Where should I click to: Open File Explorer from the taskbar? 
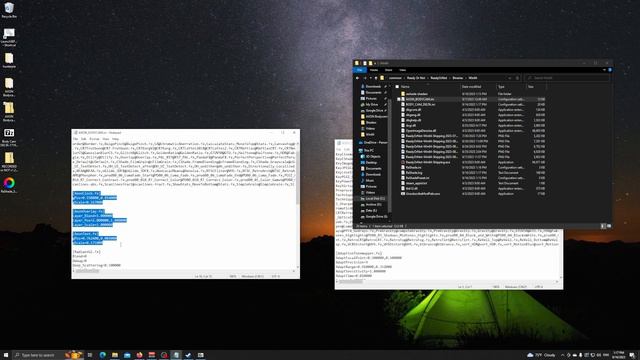click(x=115, y=355)
